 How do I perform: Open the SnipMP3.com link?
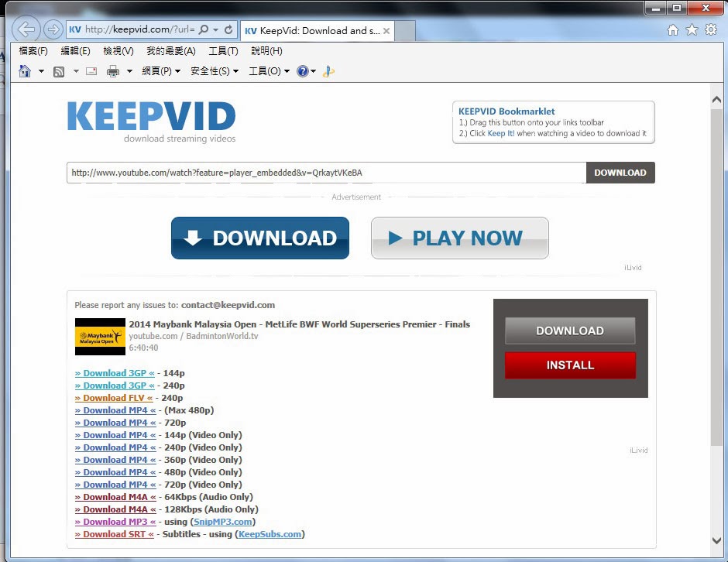[x=223, y=522]
